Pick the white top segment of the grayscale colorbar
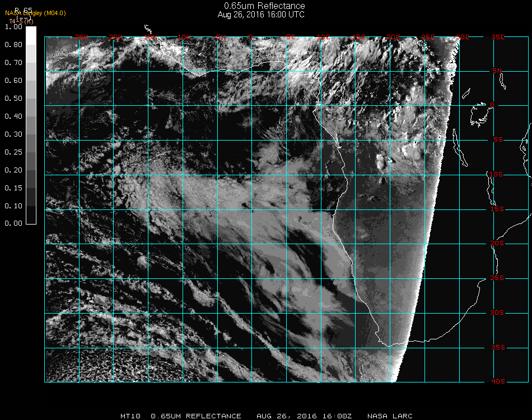This screenshot has height=420, width=532. tap(31, 36)
